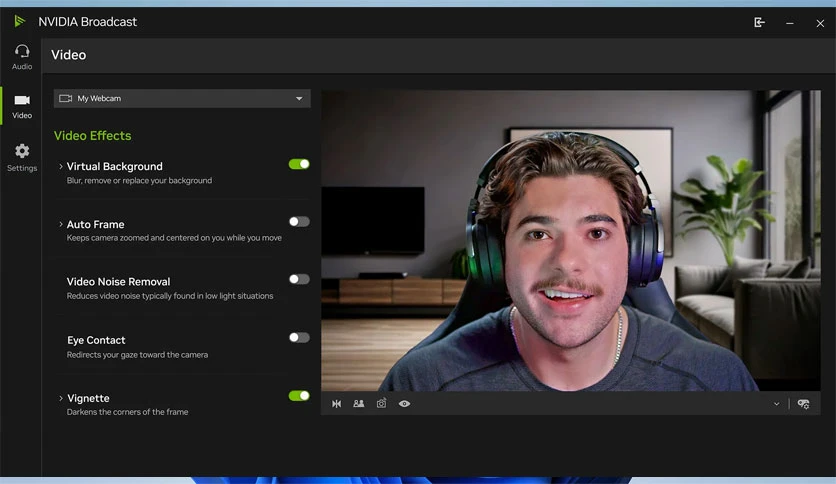The height and width of the screenshot is (484, 836).
Task: Click the exit/sign-out icon in title bar
Action: click(x=759, y=22)
